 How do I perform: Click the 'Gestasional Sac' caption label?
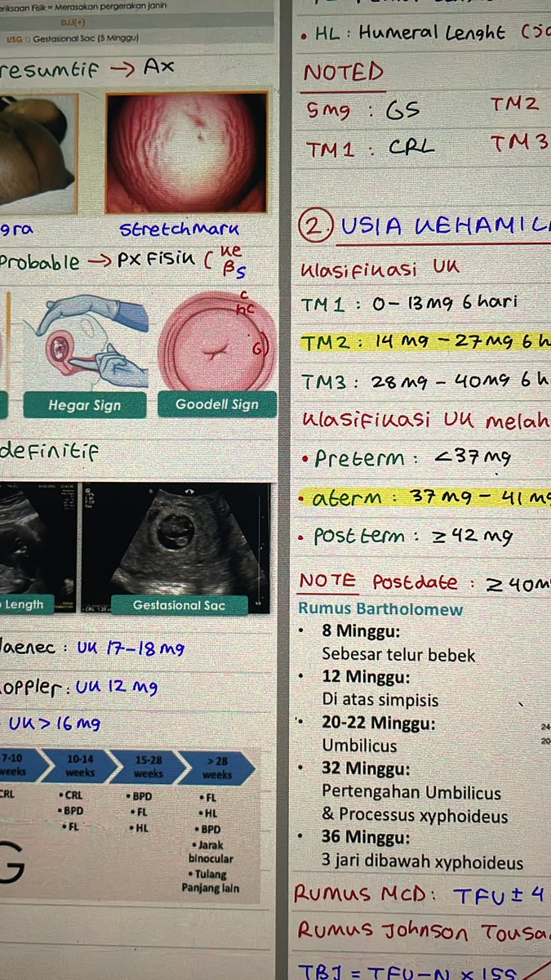[179, 605]
